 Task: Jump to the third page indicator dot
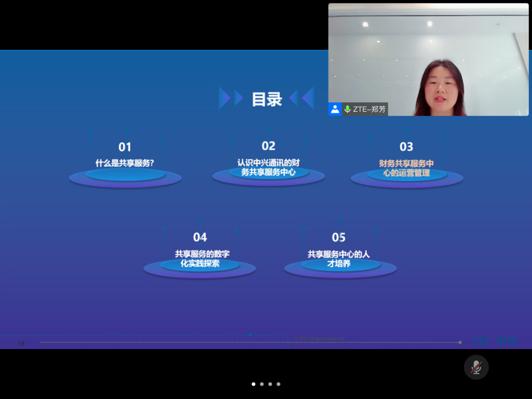[x=270, y=384]
